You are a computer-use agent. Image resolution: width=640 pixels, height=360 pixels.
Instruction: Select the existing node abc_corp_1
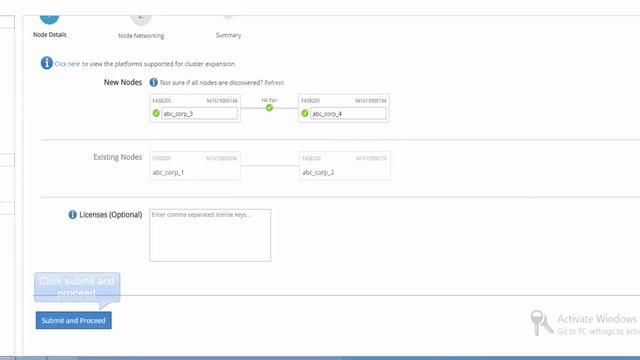pyautogui.click(x=195, y=166)
